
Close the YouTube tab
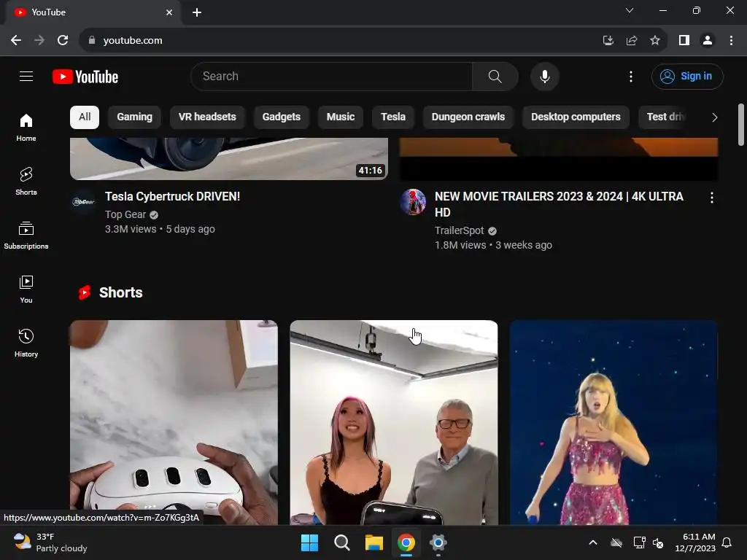pos(169,12)
